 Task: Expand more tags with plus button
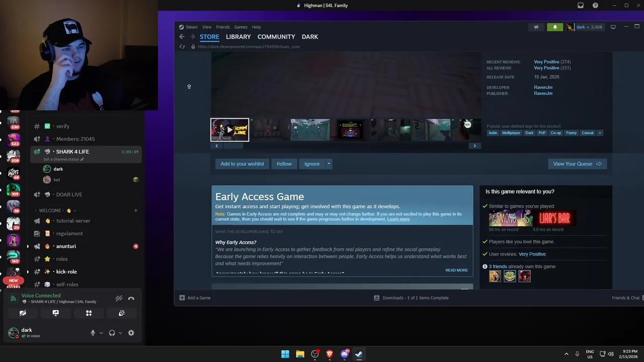pyautogui.click(x=599, y=133)
